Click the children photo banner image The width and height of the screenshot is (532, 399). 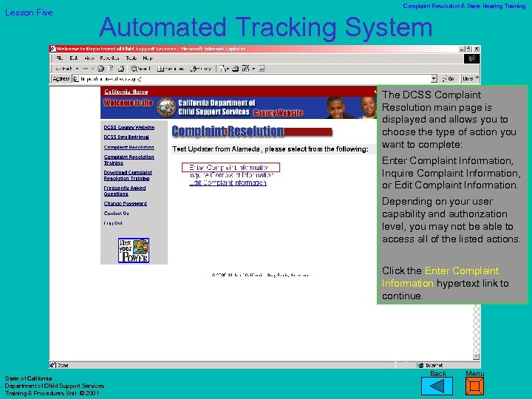coord(351,108)
